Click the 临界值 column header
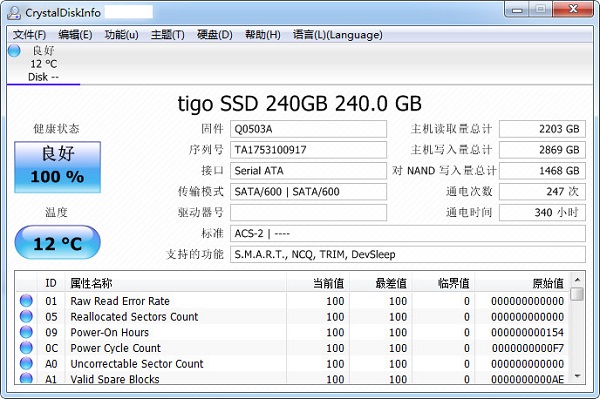 443,283
